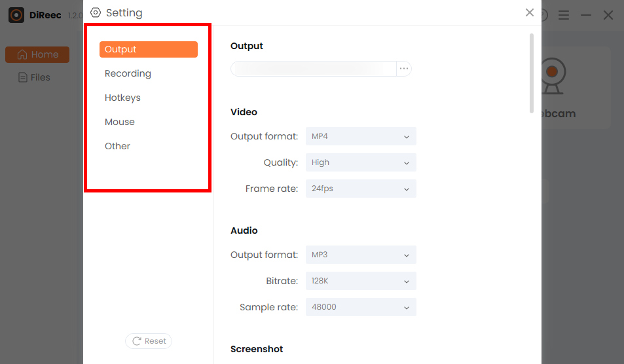Screen dimensions: 624x364
Task: Click the Setting gear icon in dialog title
Action: tap(96, 12)
